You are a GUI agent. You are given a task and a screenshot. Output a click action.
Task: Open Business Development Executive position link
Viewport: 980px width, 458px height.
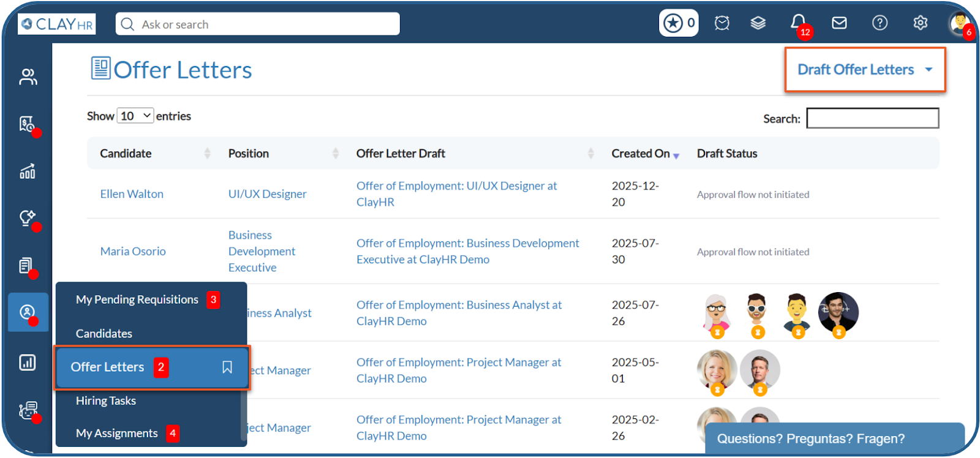tap(262, 251)
